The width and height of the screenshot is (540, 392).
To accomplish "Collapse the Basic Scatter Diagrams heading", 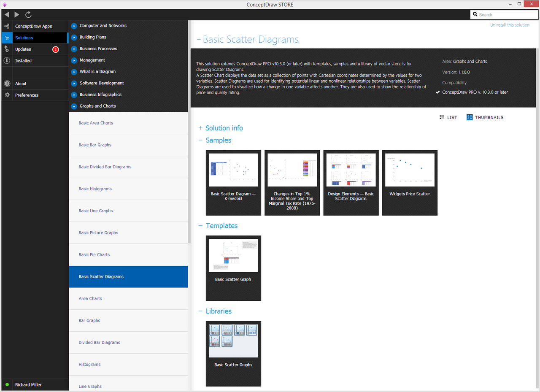I will (x=199, y=40).
